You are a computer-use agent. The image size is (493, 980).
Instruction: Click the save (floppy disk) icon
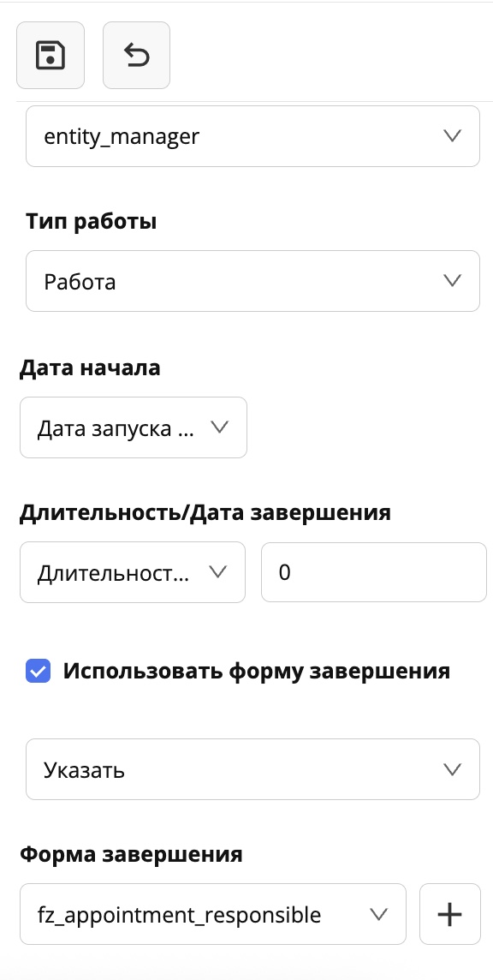(50, 54)
